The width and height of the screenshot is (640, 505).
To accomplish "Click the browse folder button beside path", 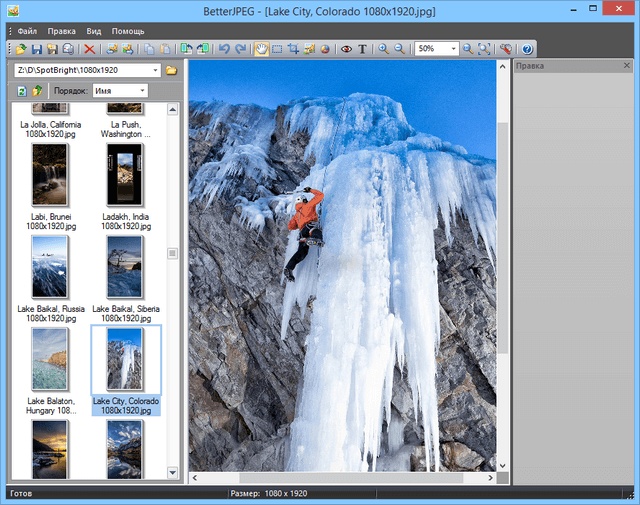I will point(171,70).
